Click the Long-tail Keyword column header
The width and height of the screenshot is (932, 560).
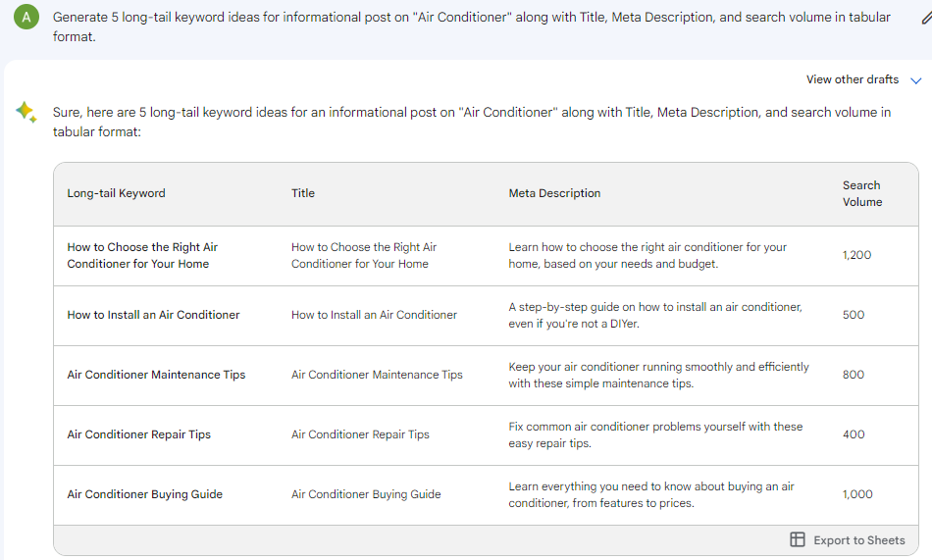[116, 193]
